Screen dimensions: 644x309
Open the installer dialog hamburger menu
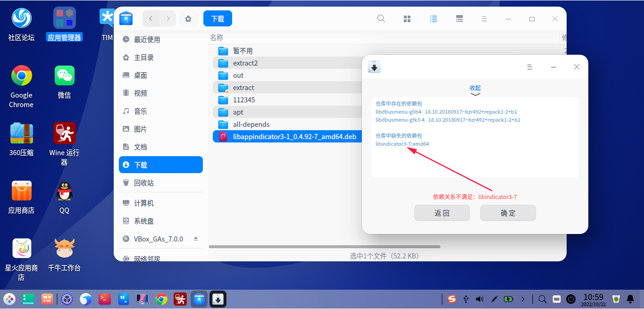click(530, 67)
